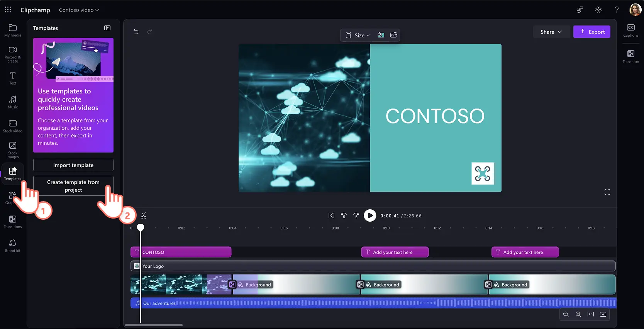
Task: Click the timeline playhead handle
Action: 141,227
